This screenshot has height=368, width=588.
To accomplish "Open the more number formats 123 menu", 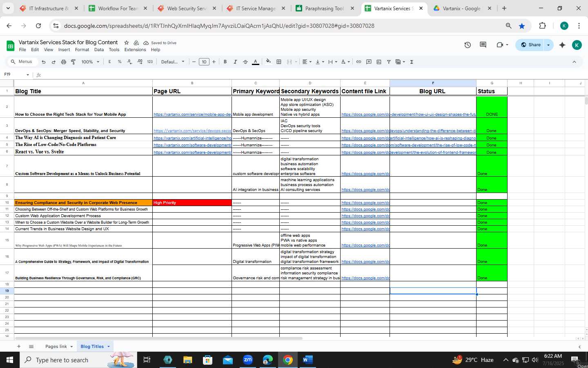I will tap(150, 62).
